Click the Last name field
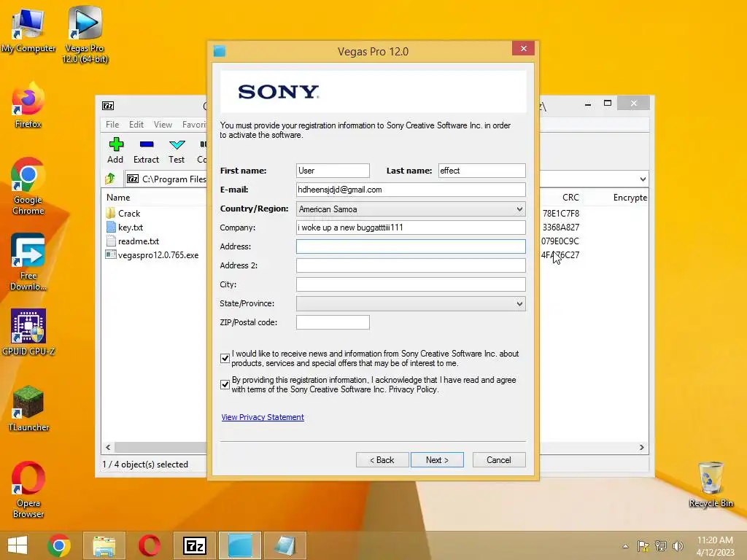Screen dimensions: 747x560 point(481,171)
